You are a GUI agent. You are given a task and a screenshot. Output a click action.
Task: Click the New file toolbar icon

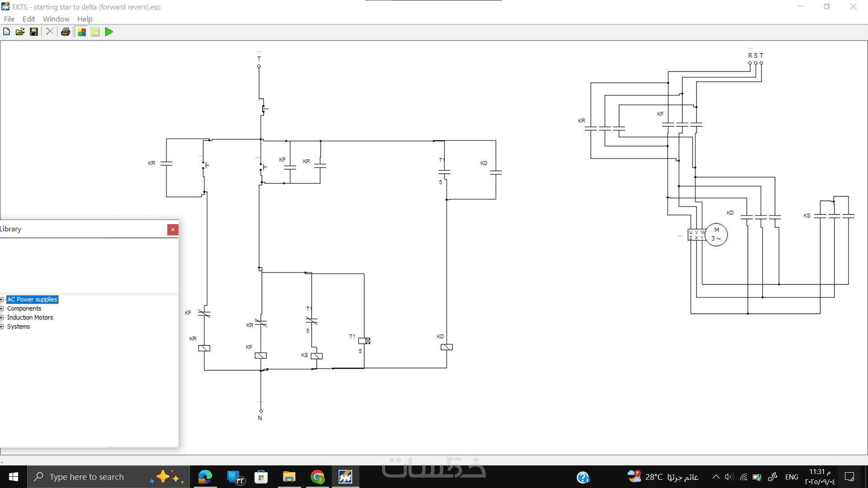(x=6, y=32)
